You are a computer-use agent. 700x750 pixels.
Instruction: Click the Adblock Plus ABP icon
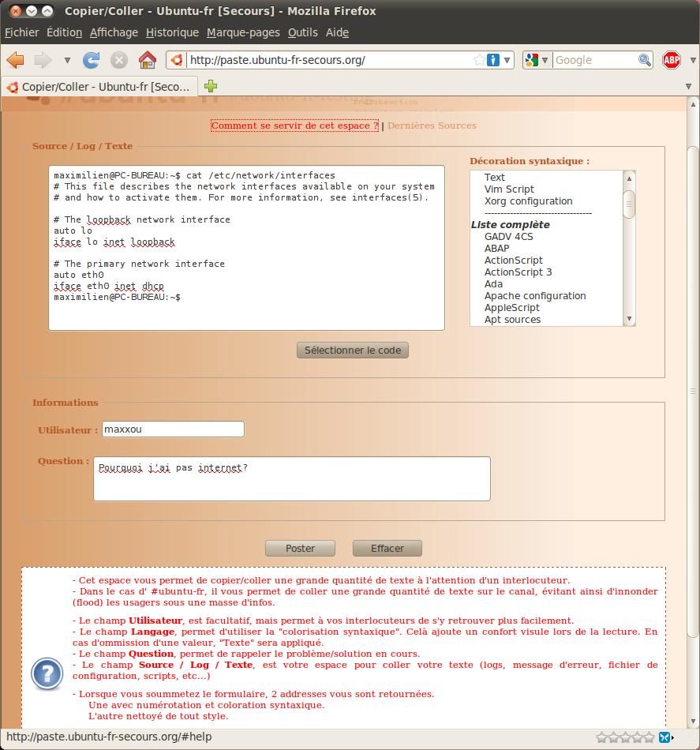click(672, 60)
